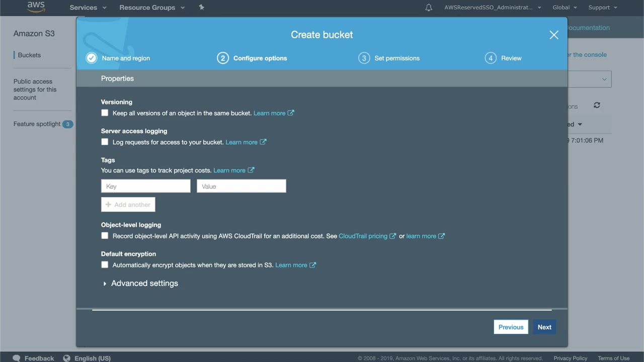
Task: Jump to the Review step
Action: click(x=511, y=58)
